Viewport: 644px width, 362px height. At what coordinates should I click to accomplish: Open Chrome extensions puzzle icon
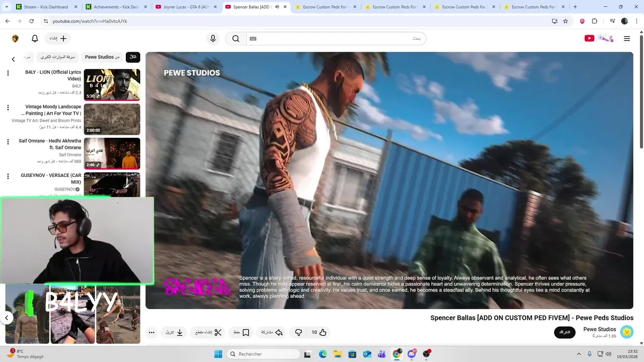tap(595, 21)
